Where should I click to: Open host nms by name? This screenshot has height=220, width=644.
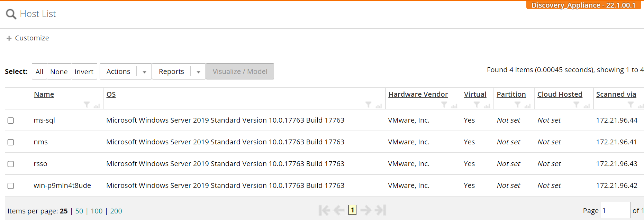click(x=40, y=142)
